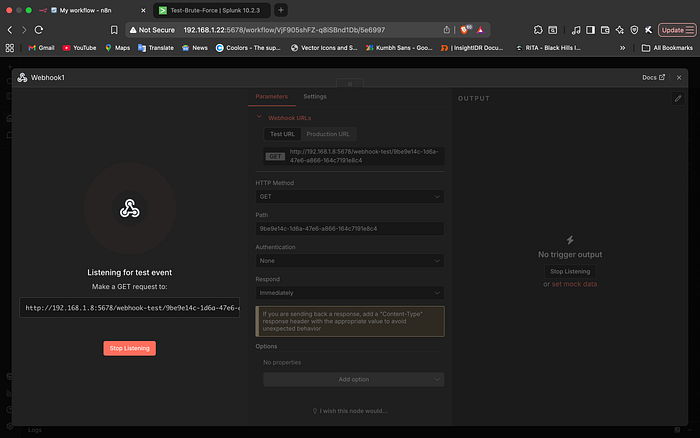Screen dimensions: 700x438
Task: Switch to the Parameters tab
Action: [x=271, y=96]
